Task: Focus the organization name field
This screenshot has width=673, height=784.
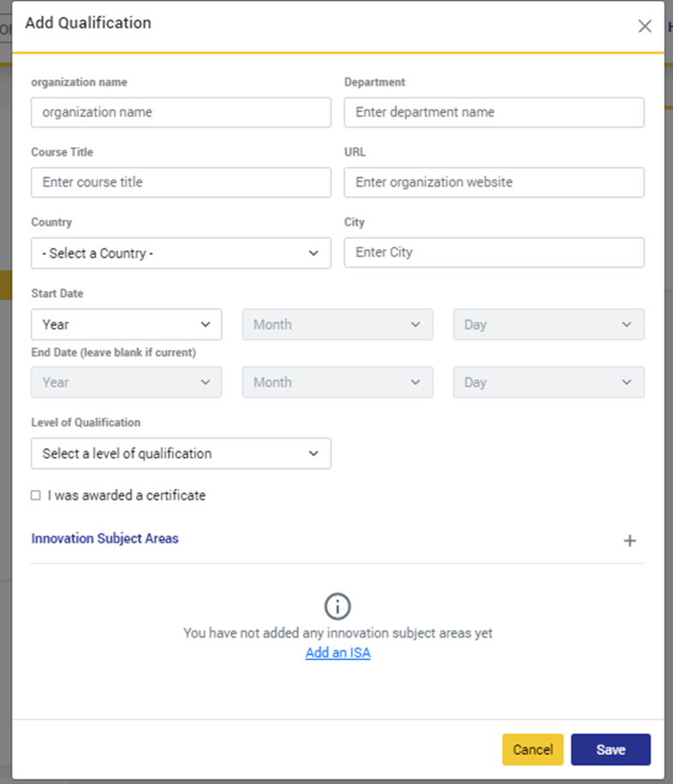Action: click(x=181, y=112)
